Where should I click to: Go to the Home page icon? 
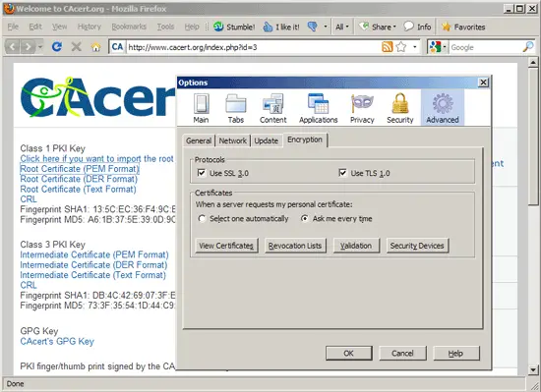click(95, 47)
